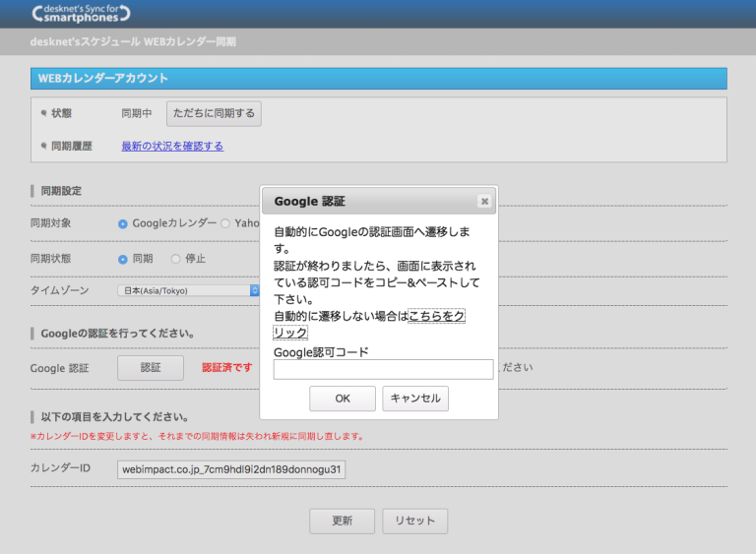Click the 認証 button beside Google 認証

(151, 368)
